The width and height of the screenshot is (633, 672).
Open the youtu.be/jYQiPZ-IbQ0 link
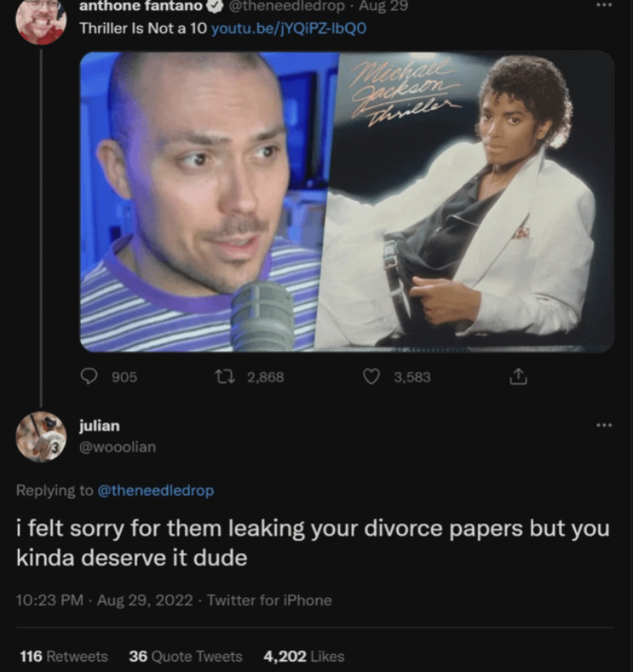pyautogui.click(x=289, y=29)
